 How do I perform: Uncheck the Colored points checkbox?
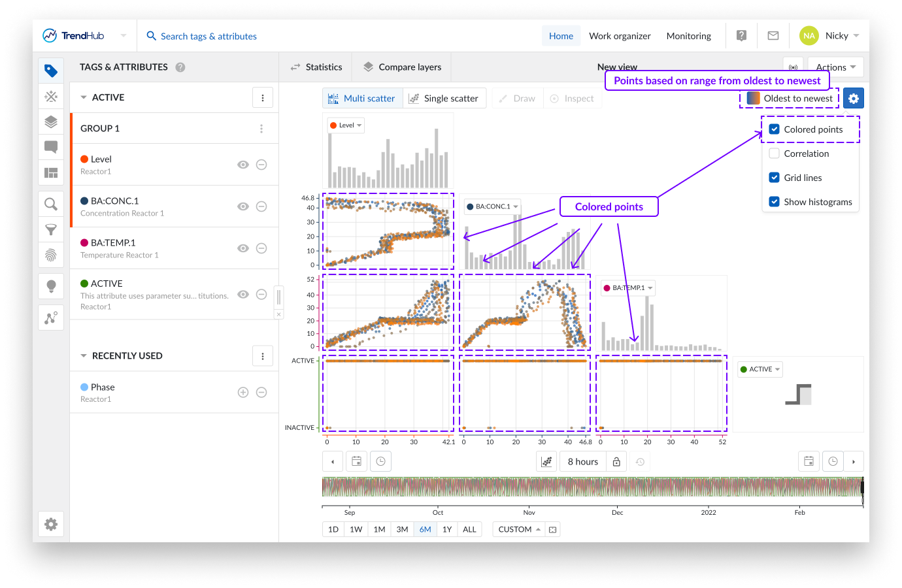pos(775,129)
